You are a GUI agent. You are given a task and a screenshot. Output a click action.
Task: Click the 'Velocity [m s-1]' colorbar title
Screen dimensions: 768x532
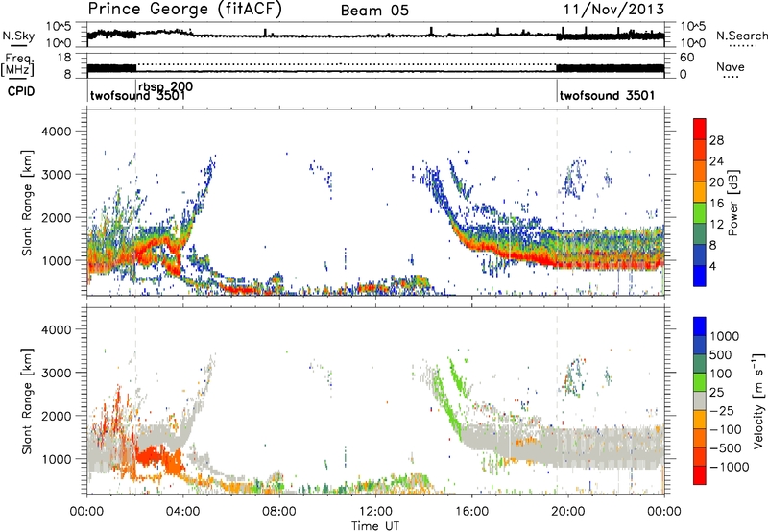[x=758, y=400]
